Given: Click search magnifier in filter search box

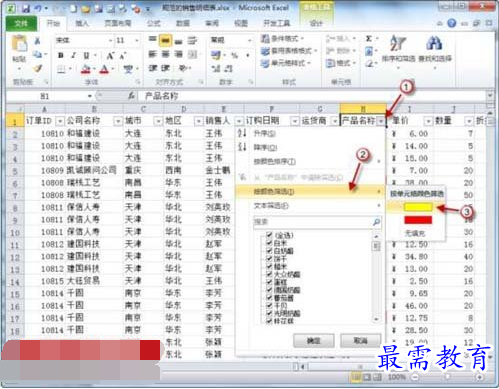Looking at the screenshot, I should point(376,222).
